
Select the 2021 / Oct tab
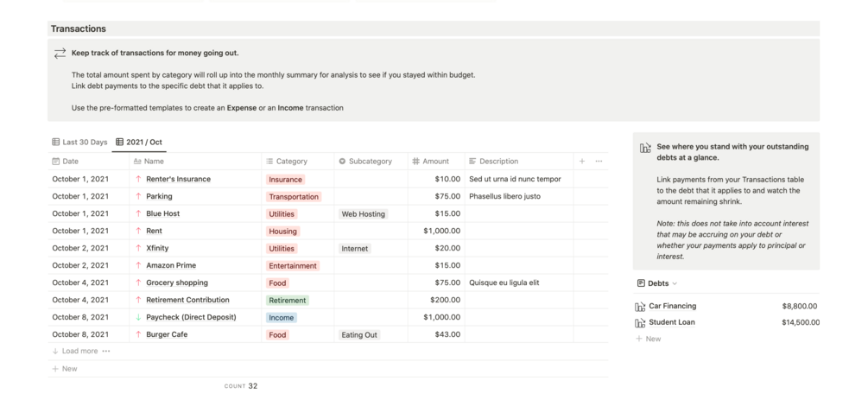139,143
